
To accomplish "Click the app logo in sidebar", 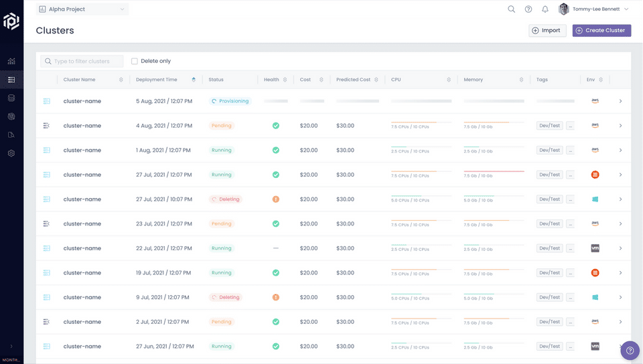I will point(11,21).
